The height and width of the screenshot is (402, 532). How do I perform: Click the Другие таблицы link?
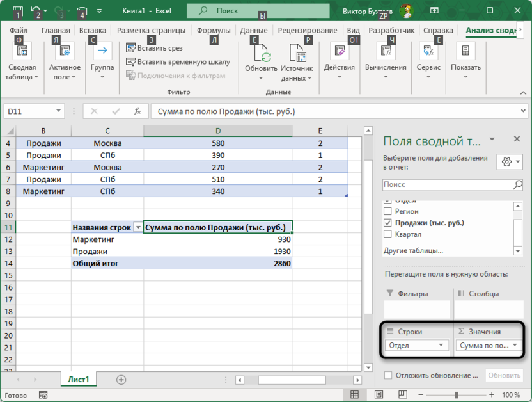click(414, 250)
